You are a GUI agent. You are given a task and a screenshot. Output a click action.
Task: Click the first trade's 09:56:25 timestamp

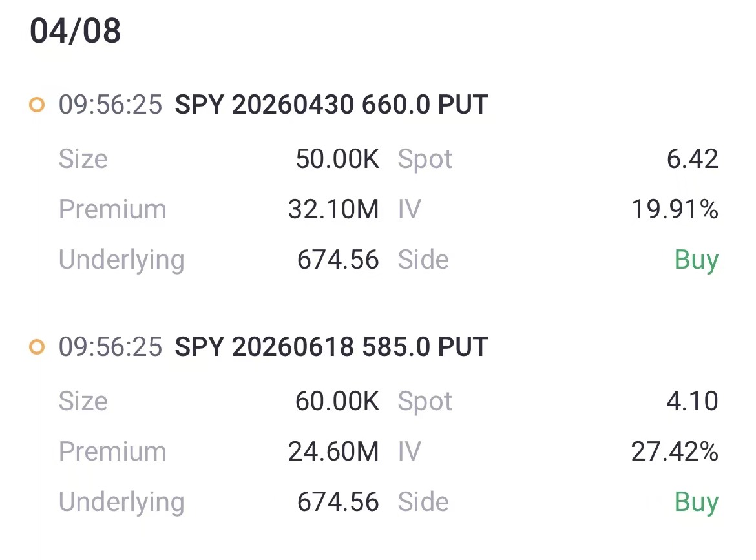pyautogui.click(x=110, y=105)
